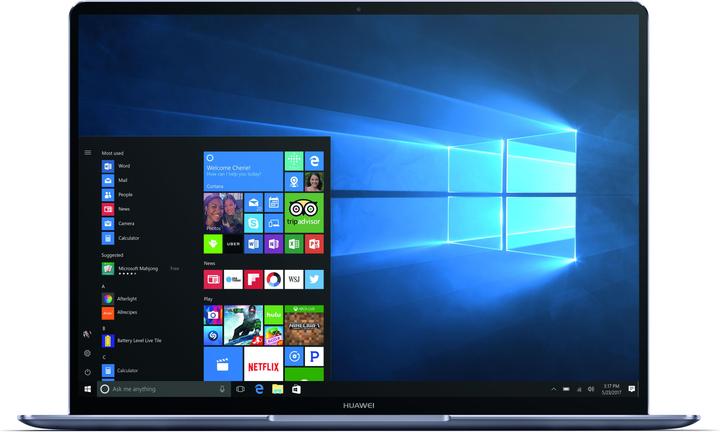Click the Cortana microphone icon
This screenshot has width=720, height=432.
[x=222, y=389]
